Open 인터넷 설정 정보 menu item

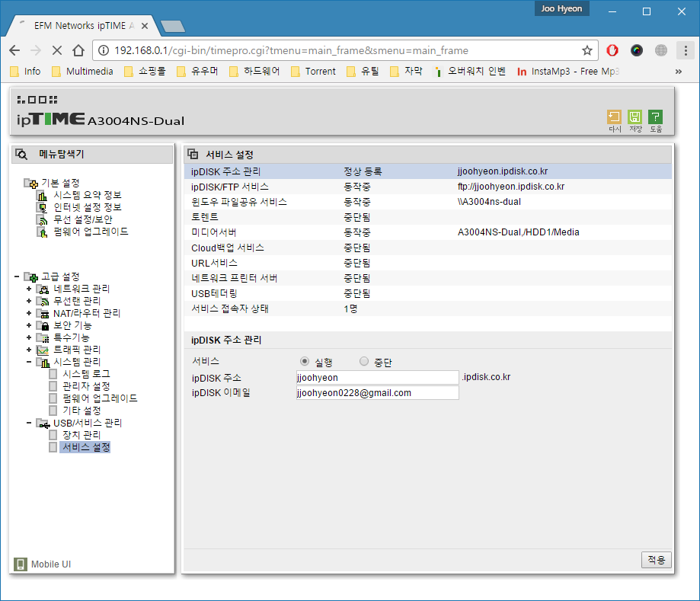coord(88,207)
